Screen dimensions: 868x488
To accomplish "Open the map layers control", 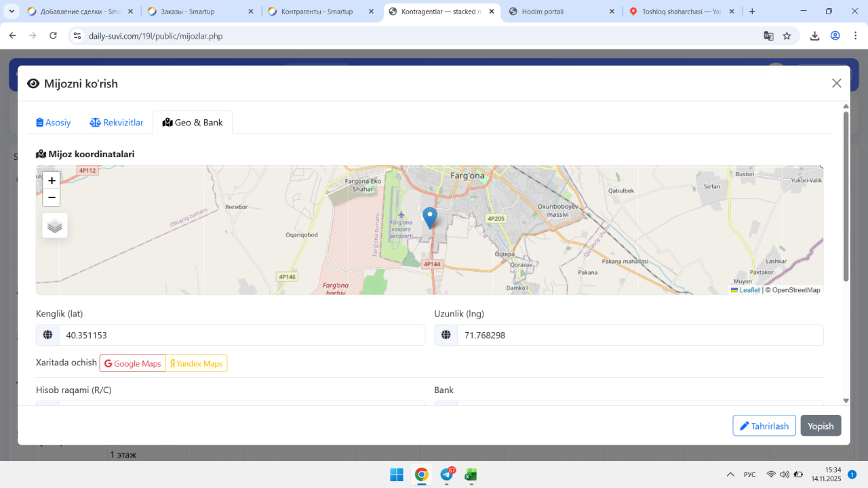I will point(55,226).
